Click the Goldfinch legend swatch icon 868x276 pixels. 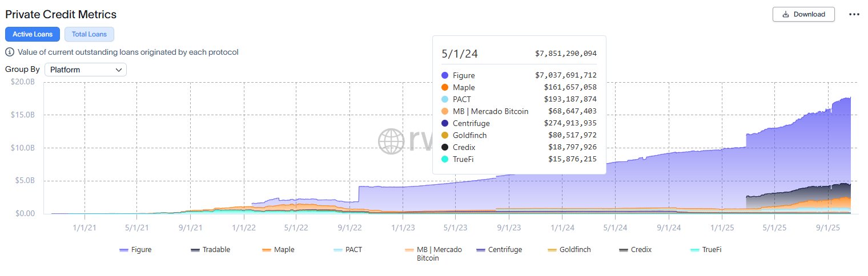[552, 250]
